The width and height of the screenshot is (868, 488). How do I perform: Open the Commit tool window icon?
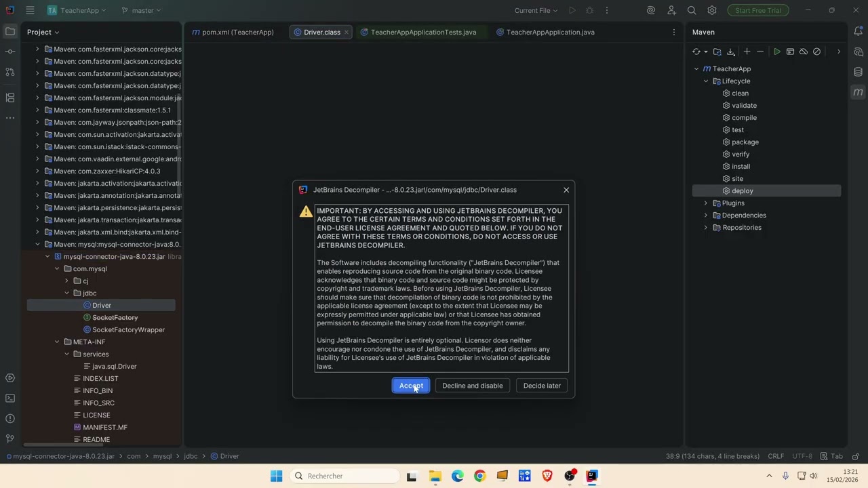pyautogui.click(x=9, y=52)
